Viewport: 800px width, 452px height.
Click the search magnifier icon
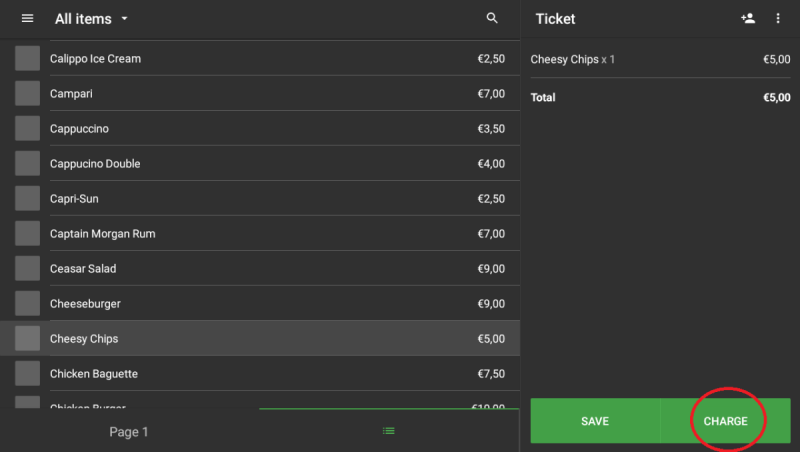tap(491, 19)
